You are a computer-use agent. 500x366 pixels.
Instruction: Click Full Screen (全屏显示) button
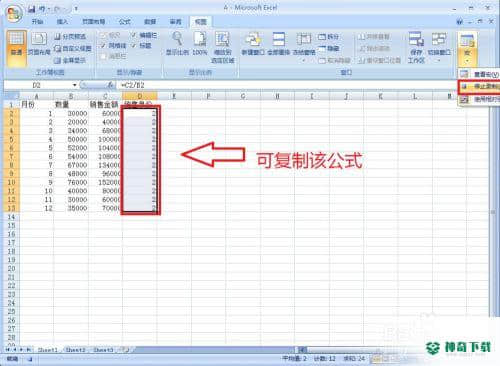coord(70,60)
